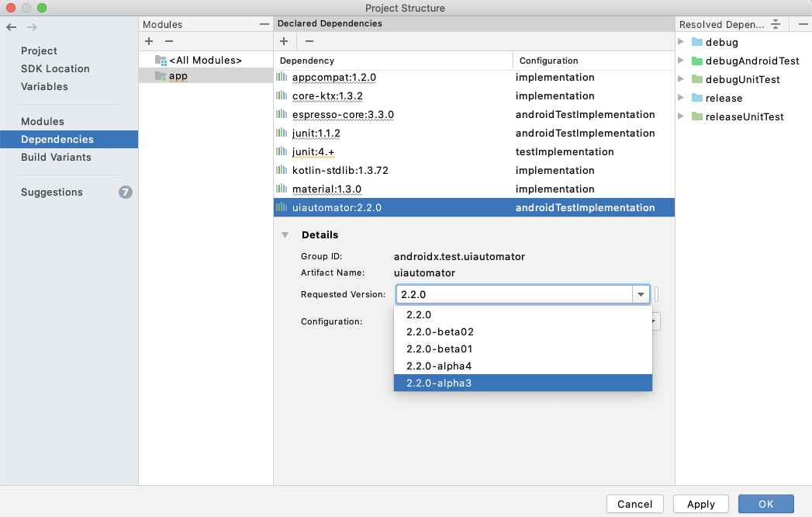Add a new module with plus icon
The width and height of the screenshot is (812, 517).
pyautogui.click(x=149, y=41)
